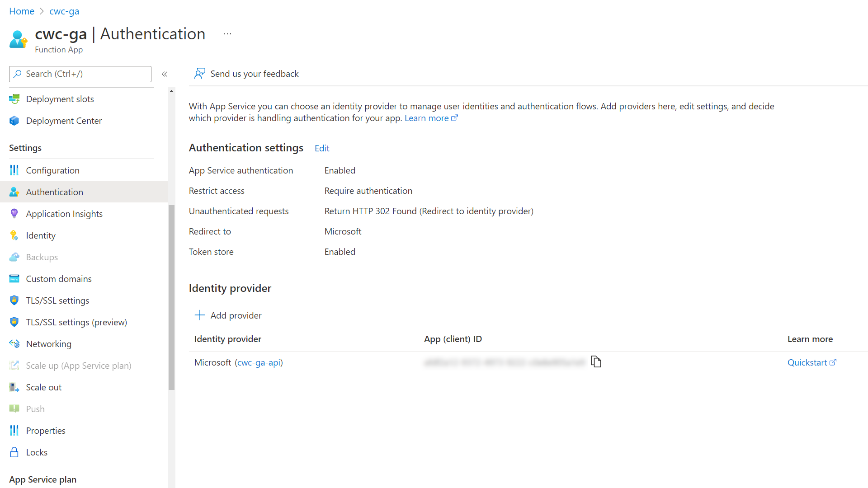Click the Custom domains icon
The image size is (868, 488).
pos(14,278)
